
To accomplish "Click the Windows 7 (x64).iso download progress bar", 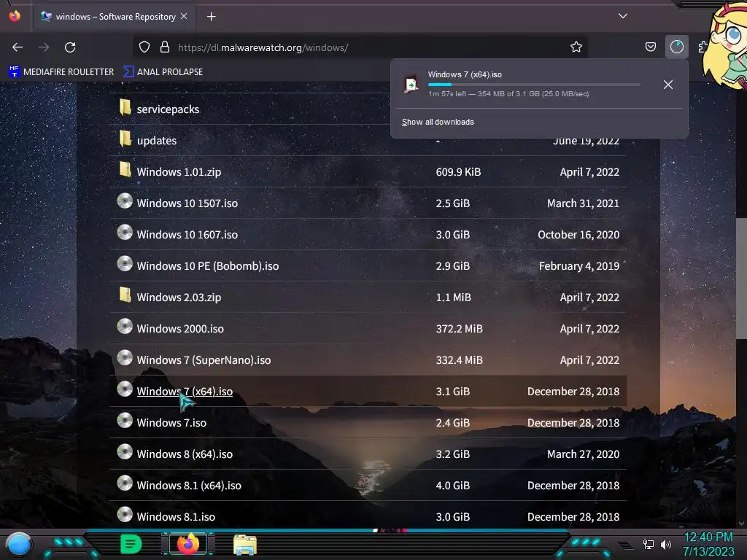I will pyautogui.click(x=534, y=85).
